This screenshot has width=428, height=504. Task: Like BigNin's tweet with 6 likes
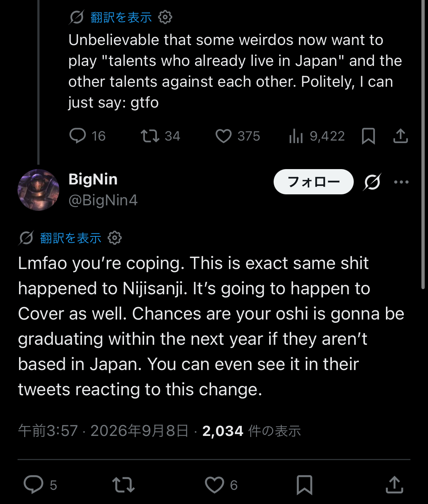point(214,485)
